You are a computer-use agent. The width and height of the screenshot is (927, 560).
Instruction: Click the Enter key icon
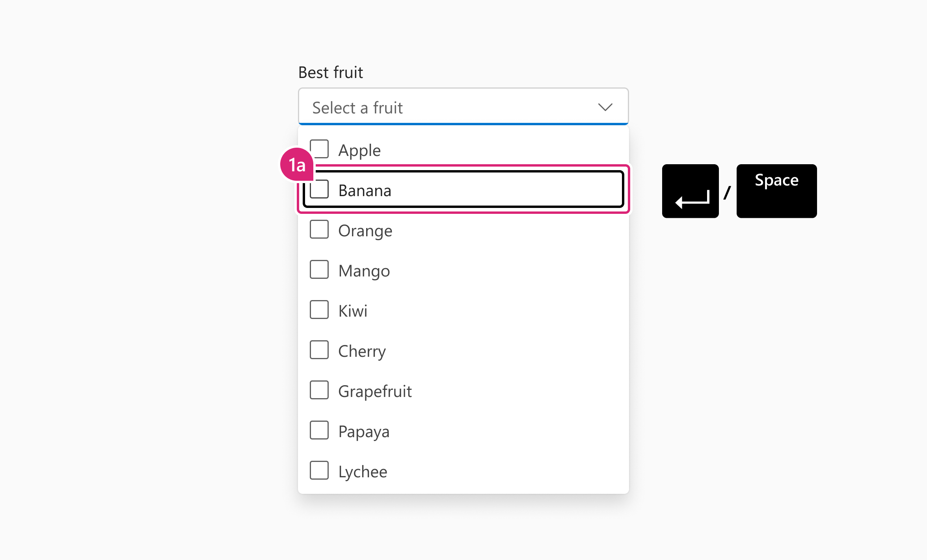(691, 191)
